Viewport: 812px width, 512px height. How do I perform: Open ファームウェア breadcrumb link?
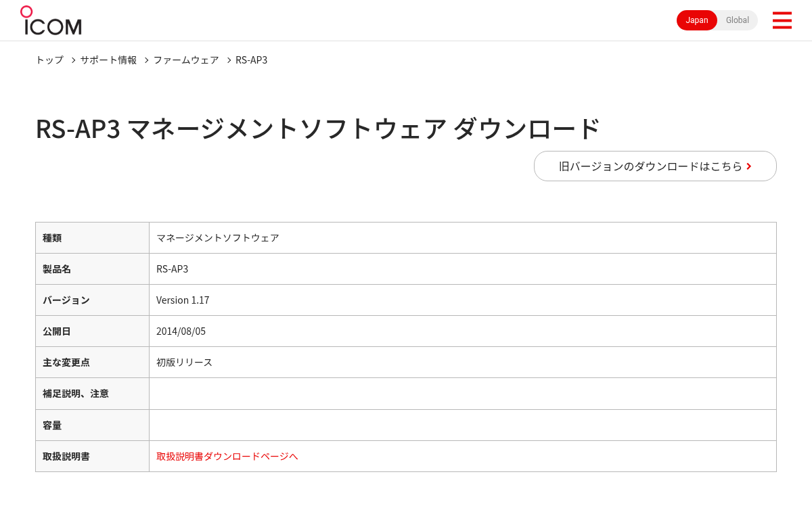186,60
